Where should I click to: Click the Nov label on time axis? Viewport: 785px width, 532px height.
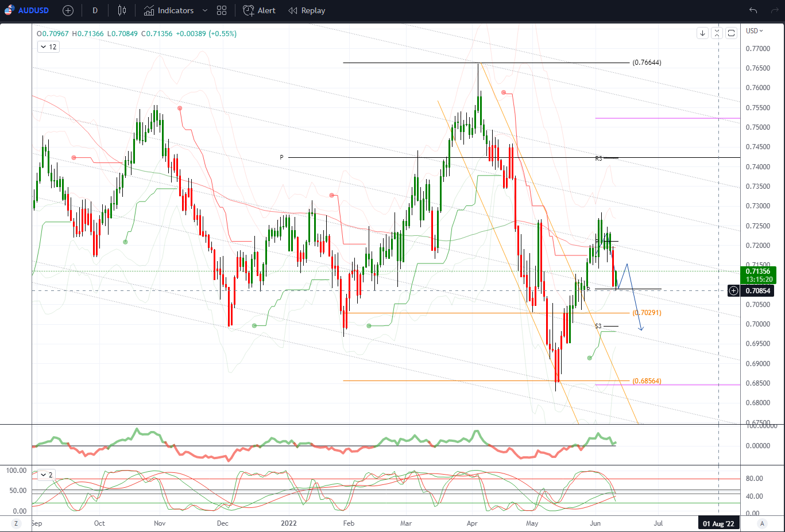coord(160,523)
